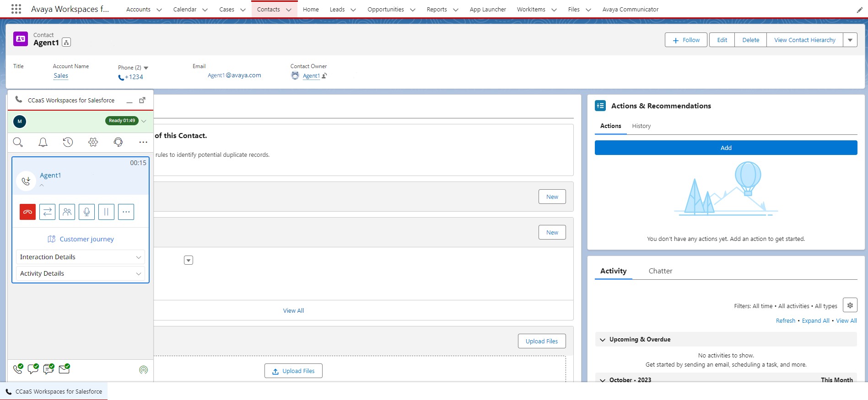Open more options ellipsis in softphone toolbar
Viewport: 868px width, 400px height.
pos(143,142)
